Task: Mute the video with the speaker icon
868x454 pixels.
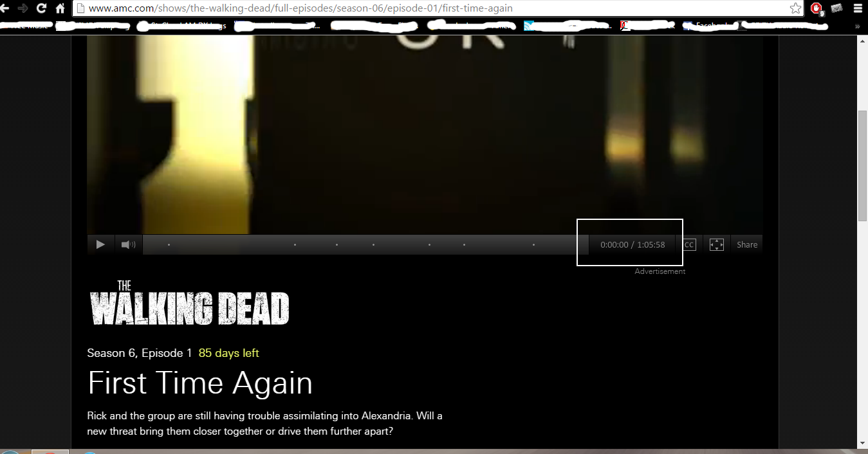Action: [128, 244]
